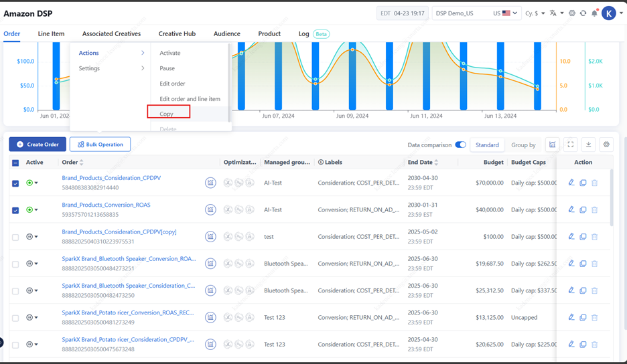Screen dimensions: 627x364
Task: Toggle the Data comparison switch
Action: point(460,145)
